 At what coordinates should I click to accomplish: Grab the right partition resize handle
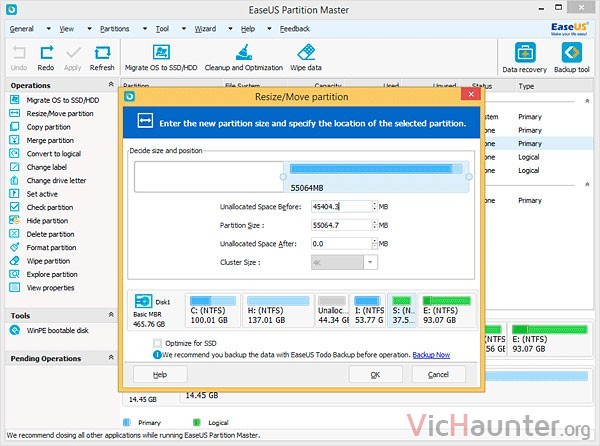tap(469, 177)
